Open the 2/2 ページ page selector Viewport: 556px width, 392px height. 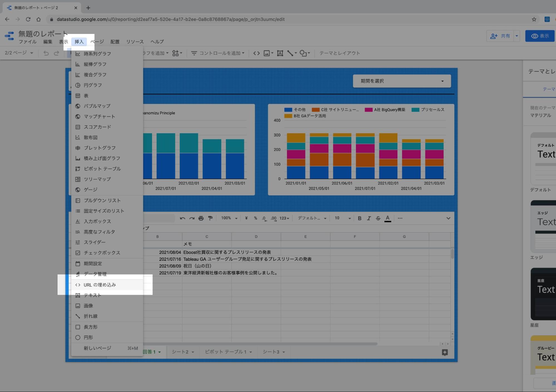pyautogui.click(x=19, y=53)
